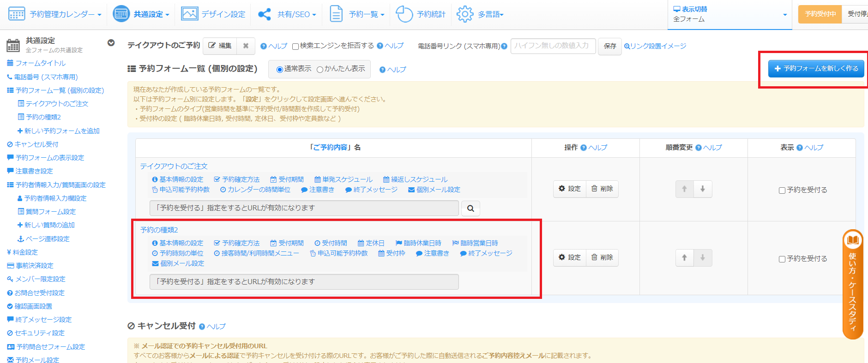Viewport: 868px width, 363px height.
Task: Open 基本情報の設定 for テイクアウトのご注文
Action: pyautogui.click(x=177, y=179)
